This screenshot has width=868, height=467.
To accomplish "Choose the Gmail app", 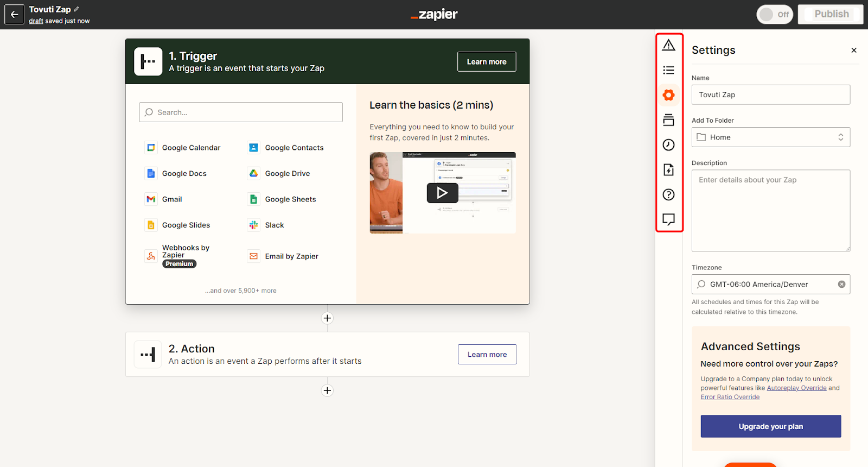I will (x=164, y=199).
